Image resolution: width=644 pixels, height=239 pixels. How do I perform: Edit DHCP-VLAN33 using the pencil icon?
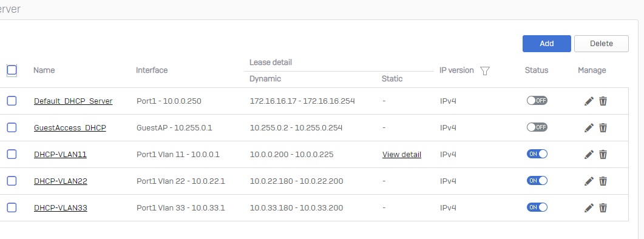tap(589, 208)
